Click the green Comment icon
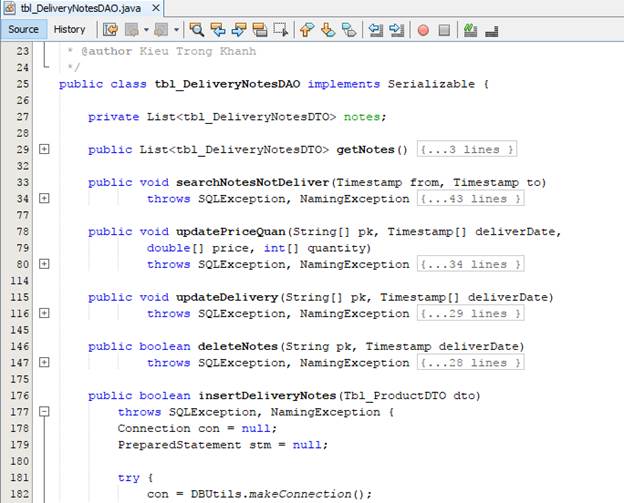This screenshot has width=624, height=503. 470,30
